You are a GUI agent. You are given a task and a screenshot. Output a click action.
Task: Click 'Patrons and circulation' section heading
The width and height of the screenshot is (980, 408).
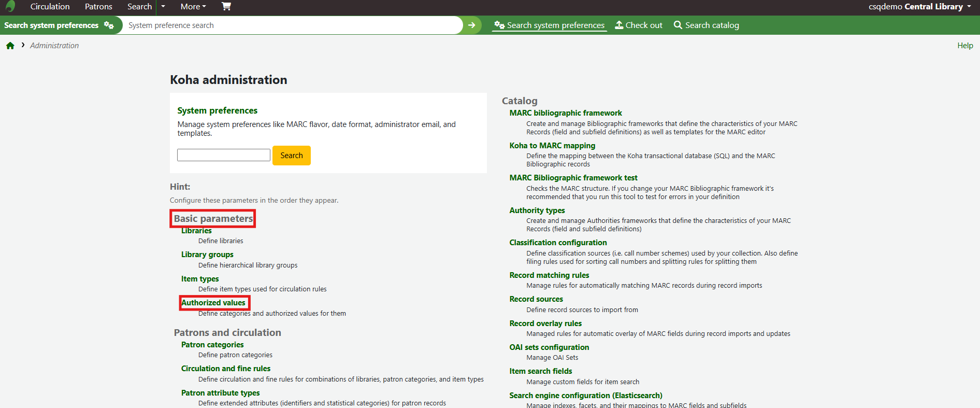(x=227, y=333)
